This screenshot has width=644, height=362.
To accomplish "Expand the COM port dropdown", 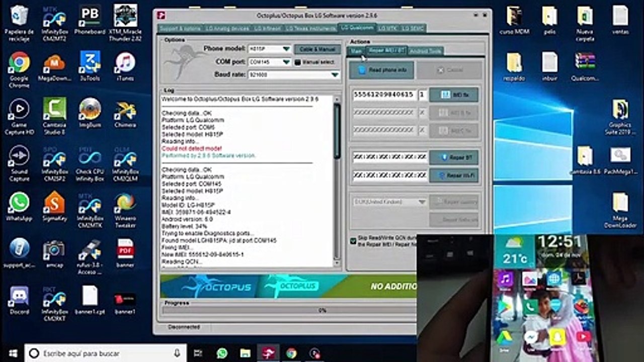I will coord(286,62).
